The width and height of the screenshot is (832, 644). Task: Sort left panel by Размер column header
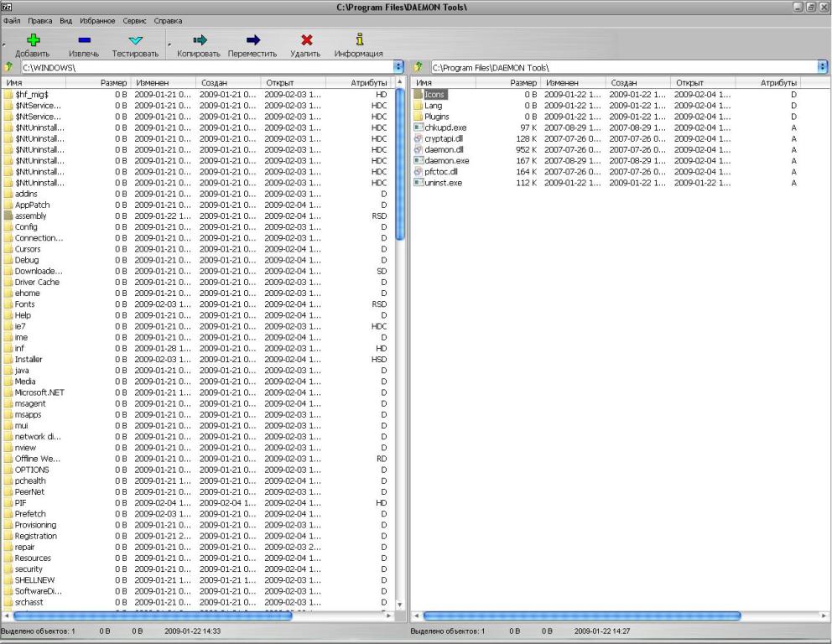(97, 83)
